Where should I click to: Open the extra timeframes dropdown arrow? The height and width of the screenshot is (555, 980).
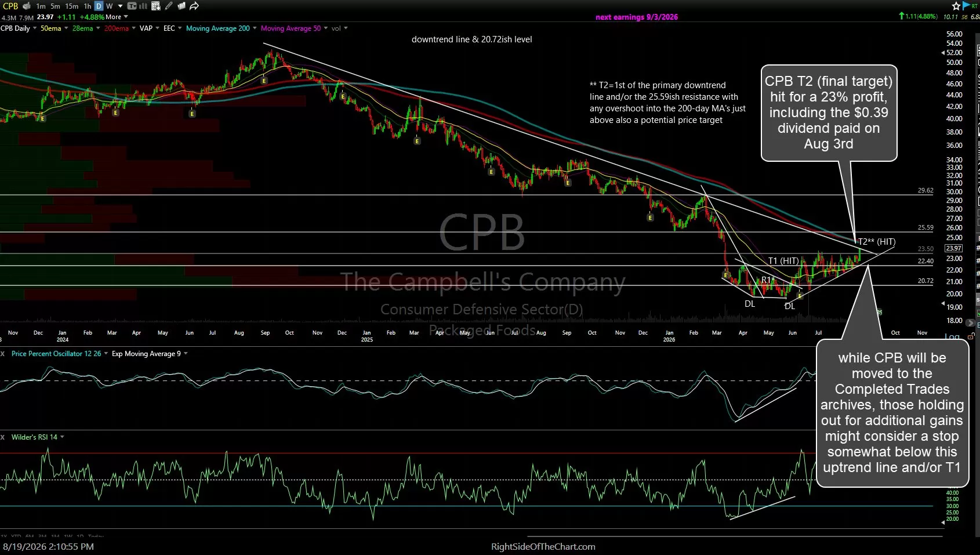(120, 6)
